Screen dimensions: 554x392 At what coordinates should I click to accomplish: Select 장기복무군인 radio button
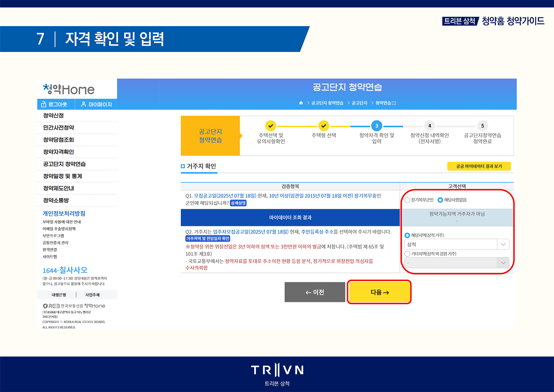[x=407, y=200]
